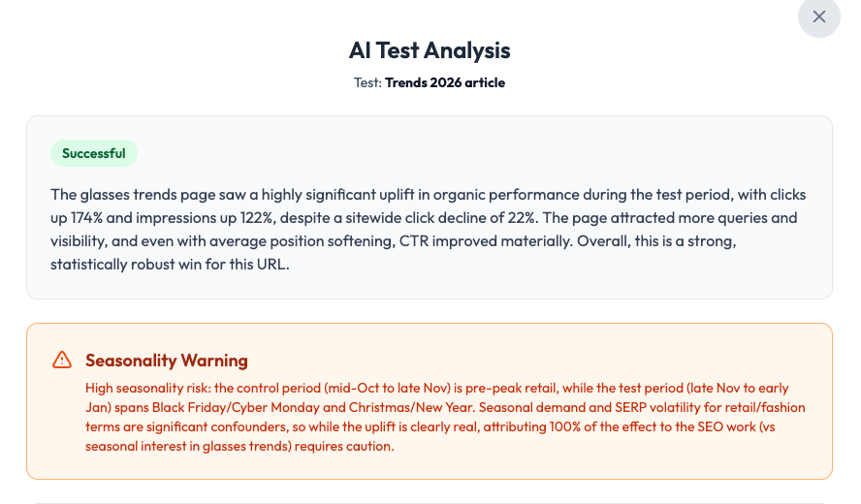Click the "Test:" label under the title
Viewport: 861px width, 504px height.
pos(367,82)
